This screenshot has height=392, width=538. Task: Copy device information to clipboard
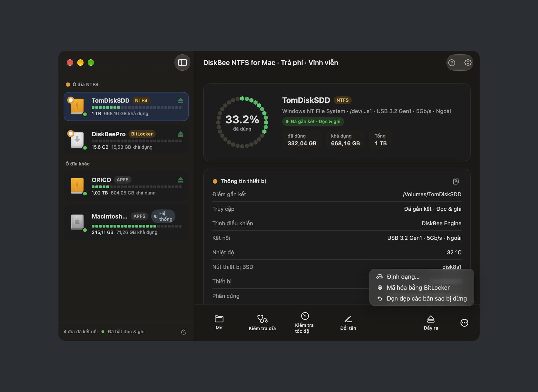[456, 181]
